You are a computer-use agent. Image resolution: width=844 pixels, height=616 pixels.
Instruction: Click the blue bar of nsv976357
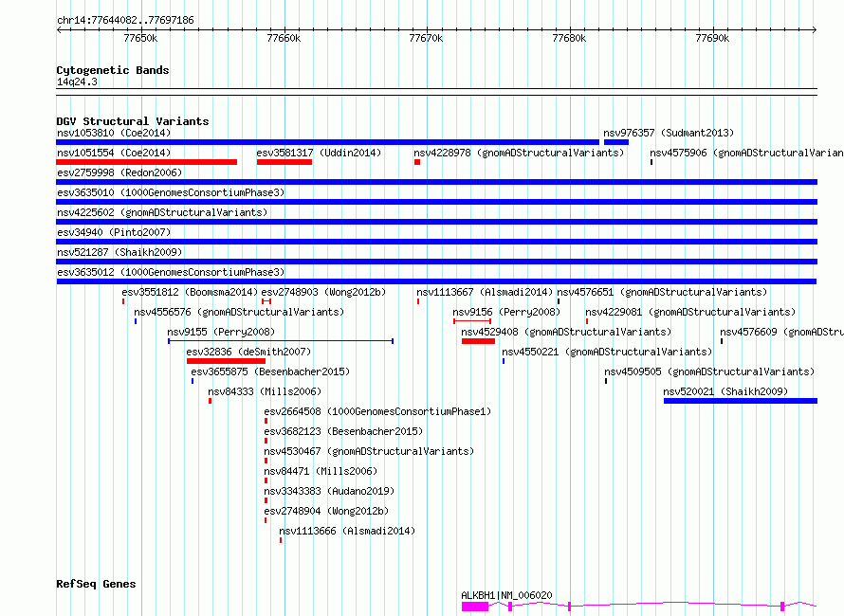(616, 142)
